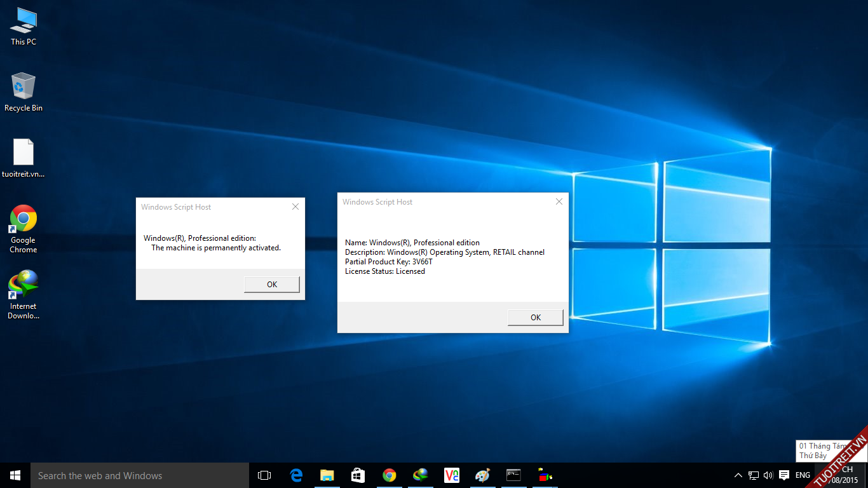Open the Start menu

(x=15, y=475)
